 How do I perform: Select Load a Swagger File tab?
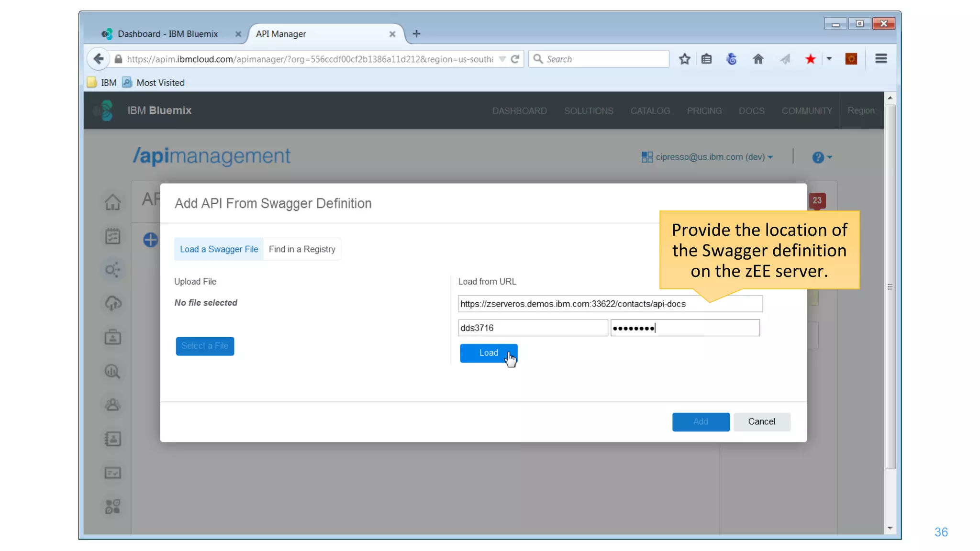[219, 249]
